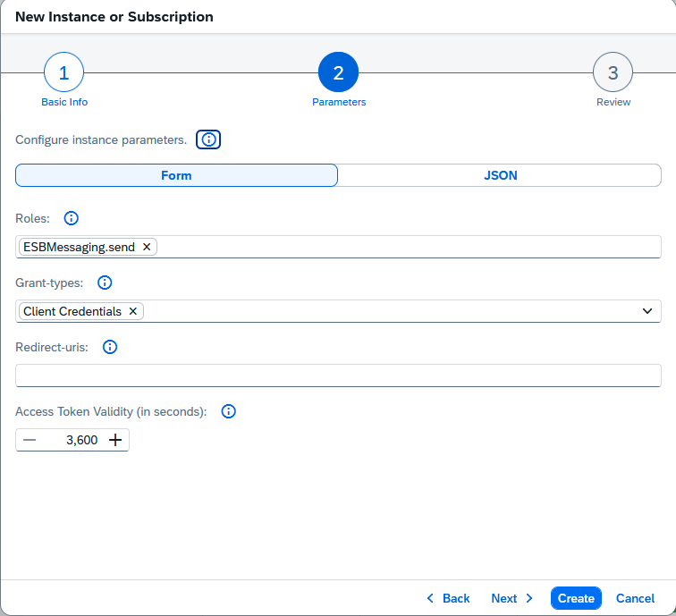Open Access Token Validity info icon
676x616 pixels.
pyautogui.click(x=228, y=411)
